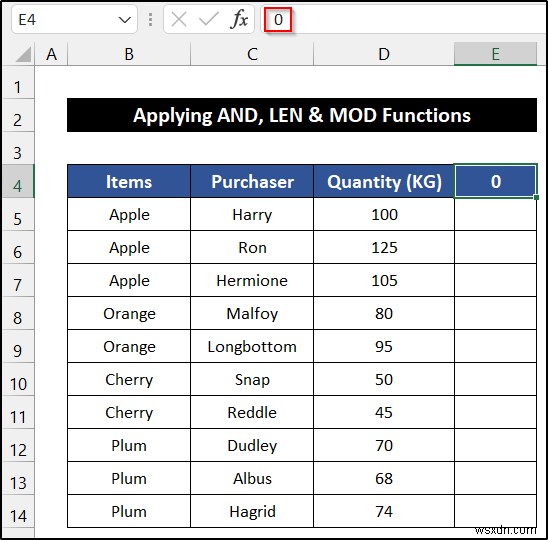Select row 2 header

point(17,115)
